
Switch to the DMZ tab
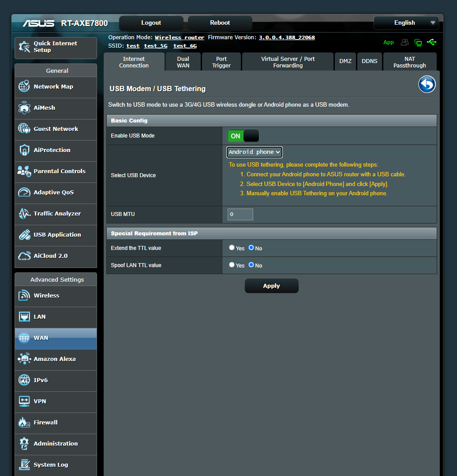[x=345, y=62]
